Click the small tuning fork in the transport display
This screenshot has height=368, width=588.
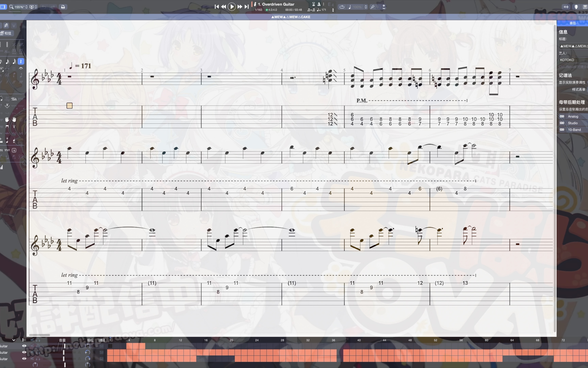coord(333,10)
